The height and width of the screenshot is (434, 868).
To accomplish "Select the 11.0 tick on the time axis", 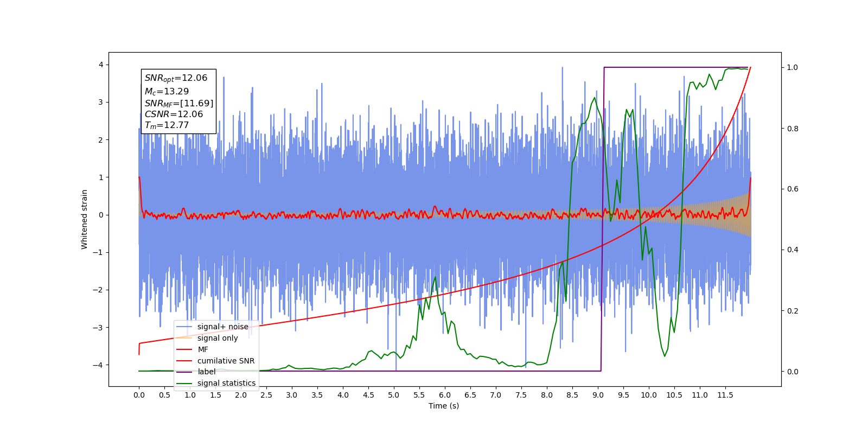I will tap(700, 395).
